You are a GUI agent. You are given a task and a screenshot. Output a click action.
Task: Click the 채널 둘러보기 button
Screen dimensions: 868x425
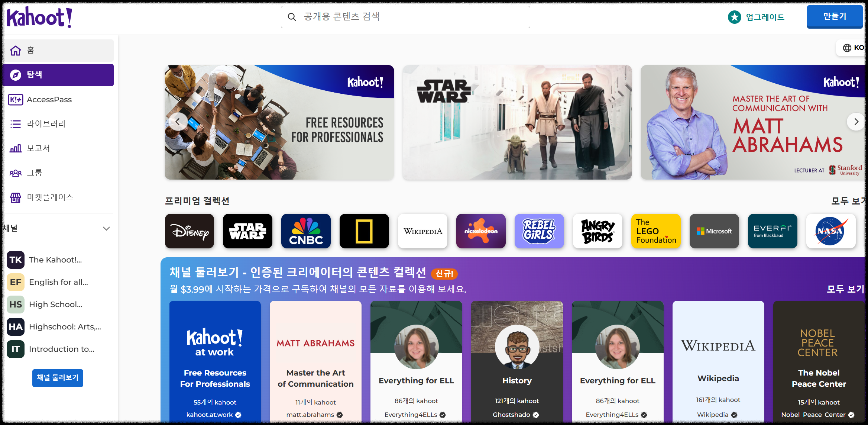[x=58, y=378]
